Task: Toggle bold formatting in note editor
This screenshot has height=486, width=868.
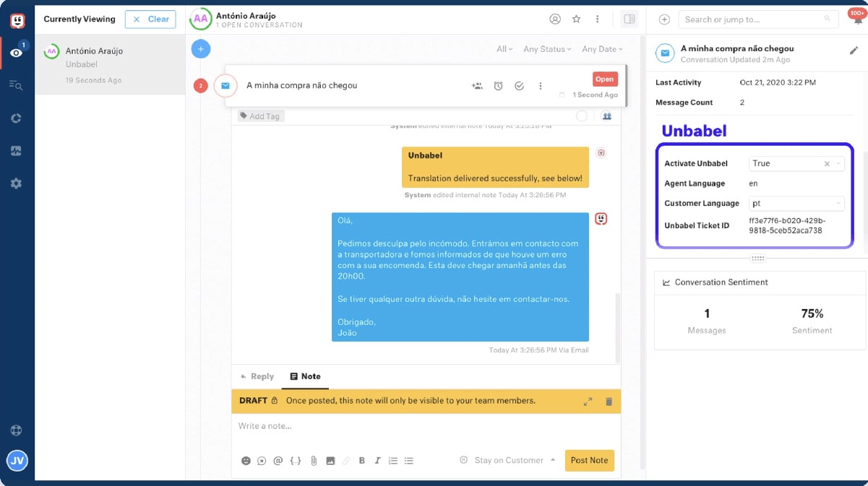Action: tap(361, 461)
